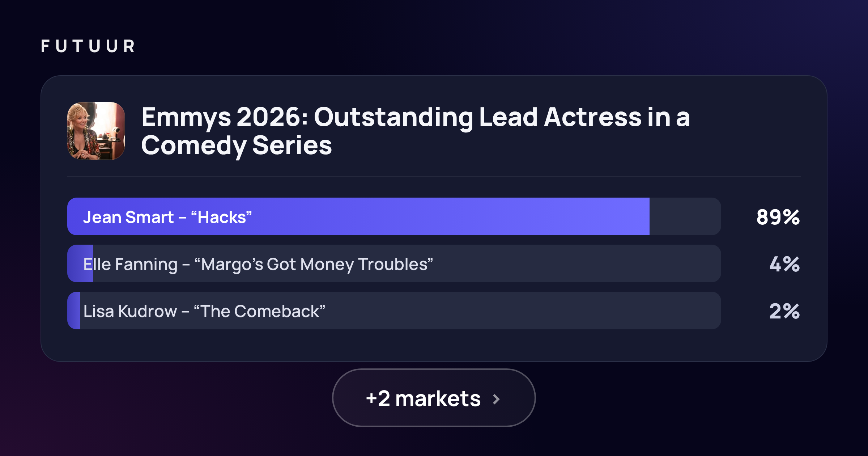Click the FUTUUR logo
The width and height of the screenshot is (868, 456).
pos(88,46)
